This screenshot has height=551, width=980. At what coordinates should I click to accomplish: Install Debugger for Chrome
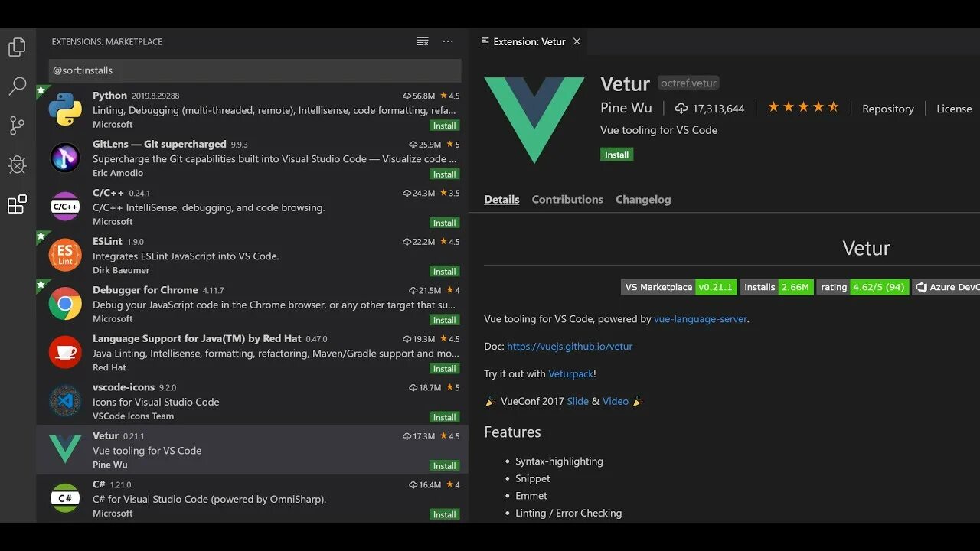(444, 320)
